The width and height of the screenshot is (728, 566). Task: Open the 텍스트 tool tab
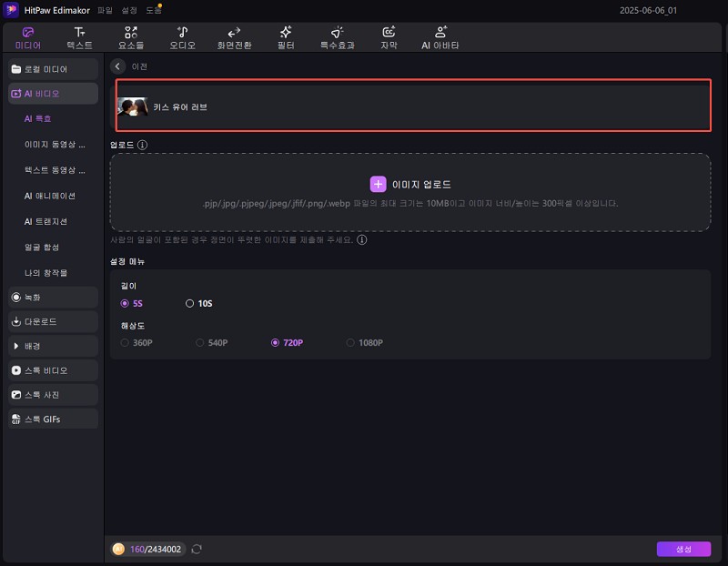pyautogui.click(x=79, y=38)
